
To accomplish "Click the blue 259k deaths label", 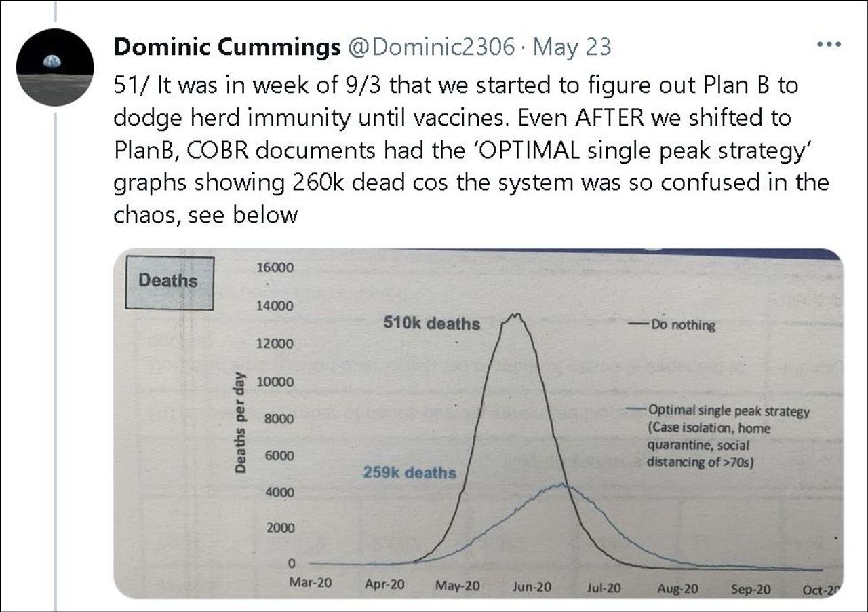I will tap(409, 472).
